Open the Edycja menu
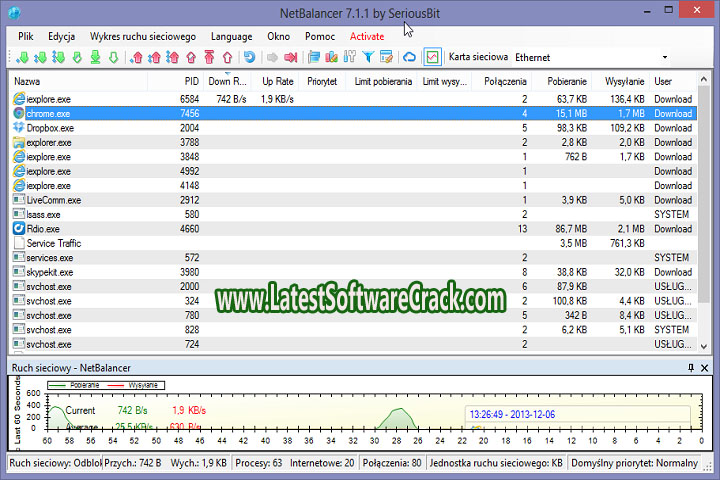Screen dimensions: 720x480 click(x=62, y=36)
